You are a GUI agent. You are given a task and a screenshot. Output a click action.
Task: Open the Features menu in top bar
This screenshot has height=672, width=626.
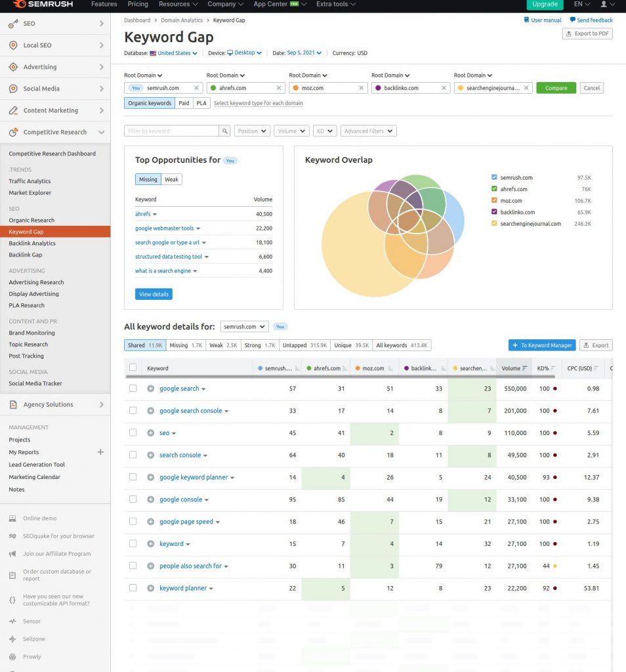104,5
